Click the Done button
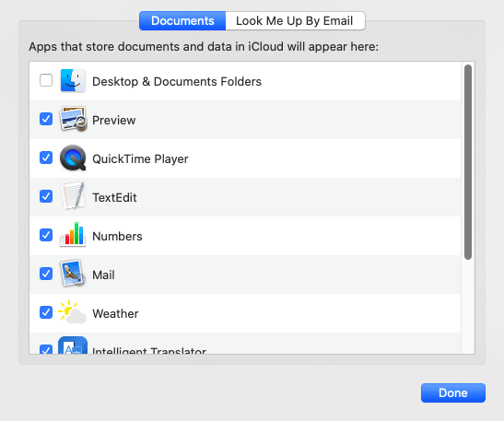The width and height of the screenshot is (504, 421). (x=453, y=392)
